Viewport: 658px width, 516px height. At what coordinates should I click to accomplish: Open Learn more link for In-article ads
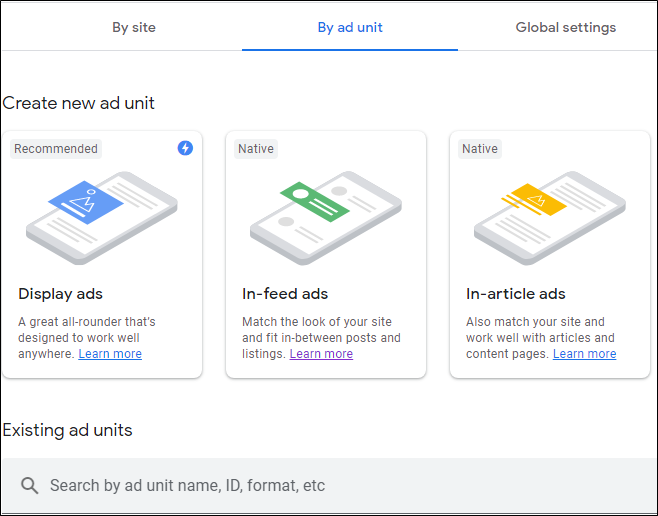584,354
